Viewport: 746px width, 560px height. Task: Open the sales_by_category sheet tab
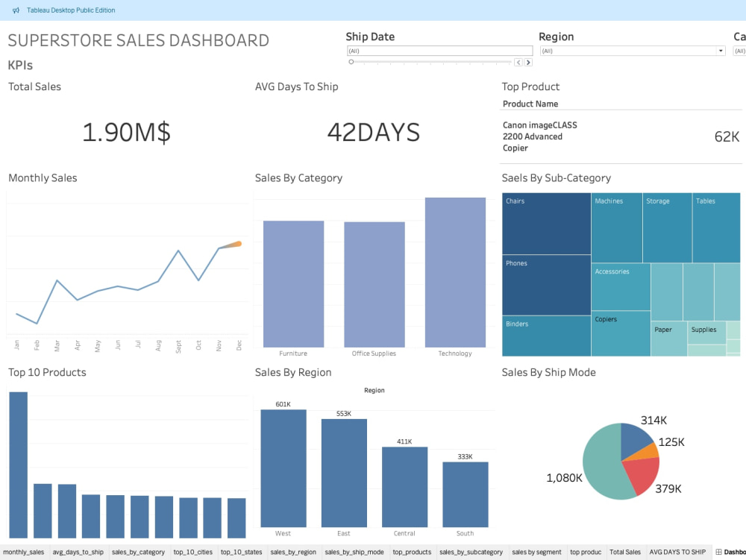[x=138, y=552]
